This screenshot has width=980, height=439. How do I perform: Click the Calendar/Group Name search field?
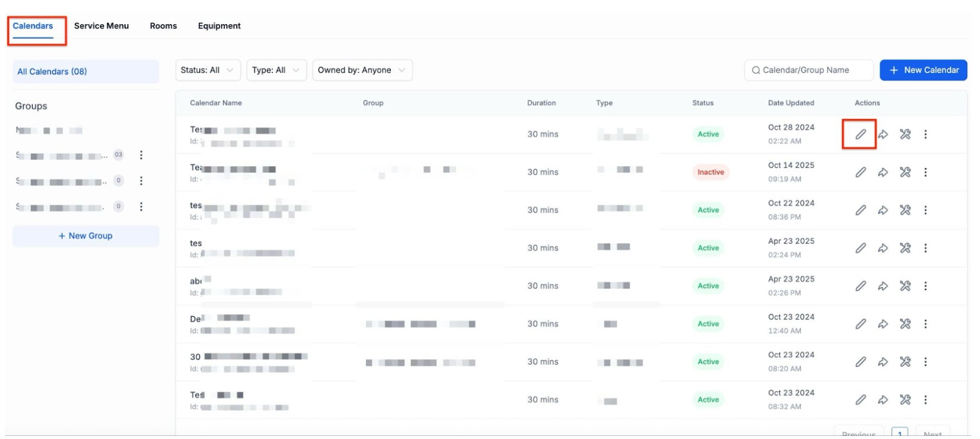pyautogui.click(x=808, y=70)
